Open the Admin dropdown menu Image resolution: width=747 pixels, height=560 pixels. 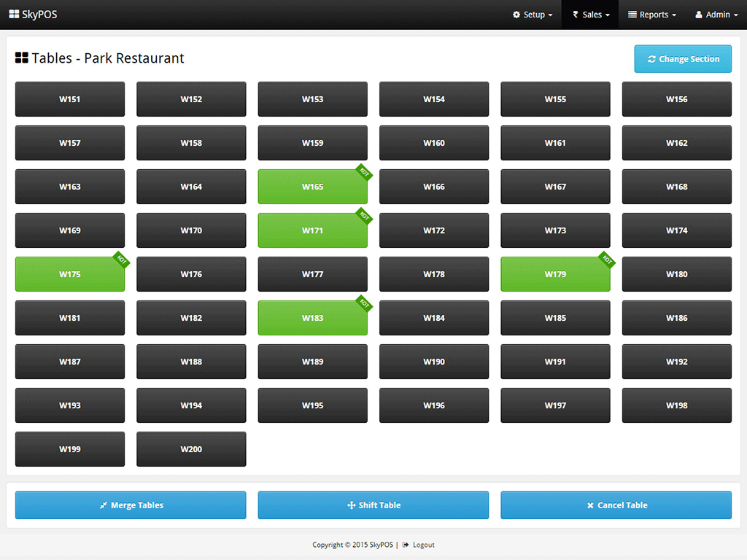click(x=716, y=15)
